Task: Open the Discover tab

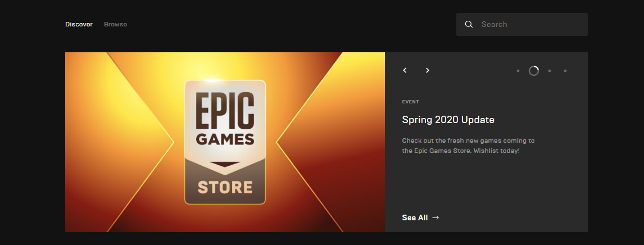Action: (x=79, y=24)
